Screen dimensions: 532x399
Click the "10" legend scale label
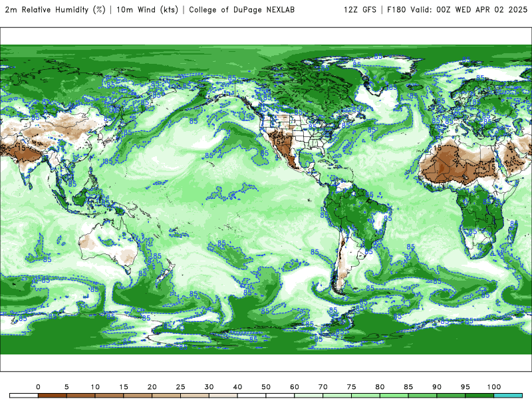pyautogui.click(x=95, y=387)
